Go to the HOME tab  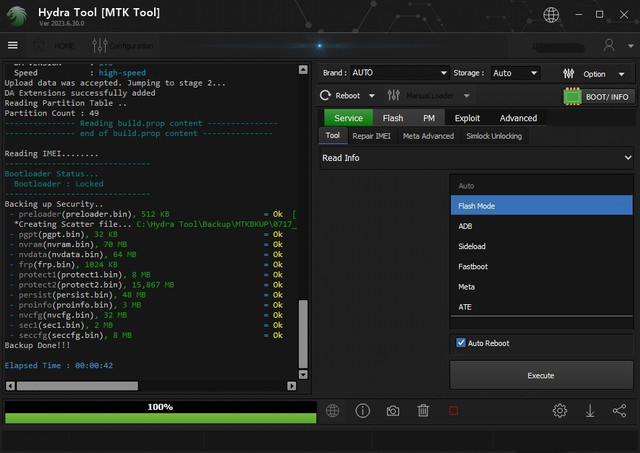coord(54,45)
